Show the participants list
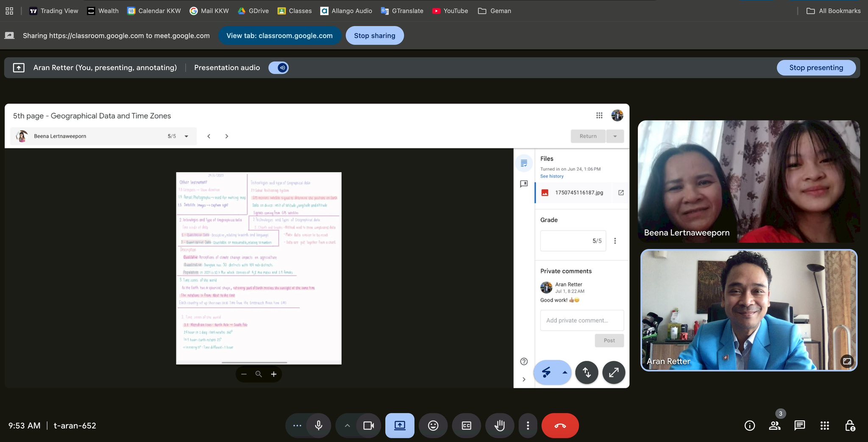 pos(775,425)
